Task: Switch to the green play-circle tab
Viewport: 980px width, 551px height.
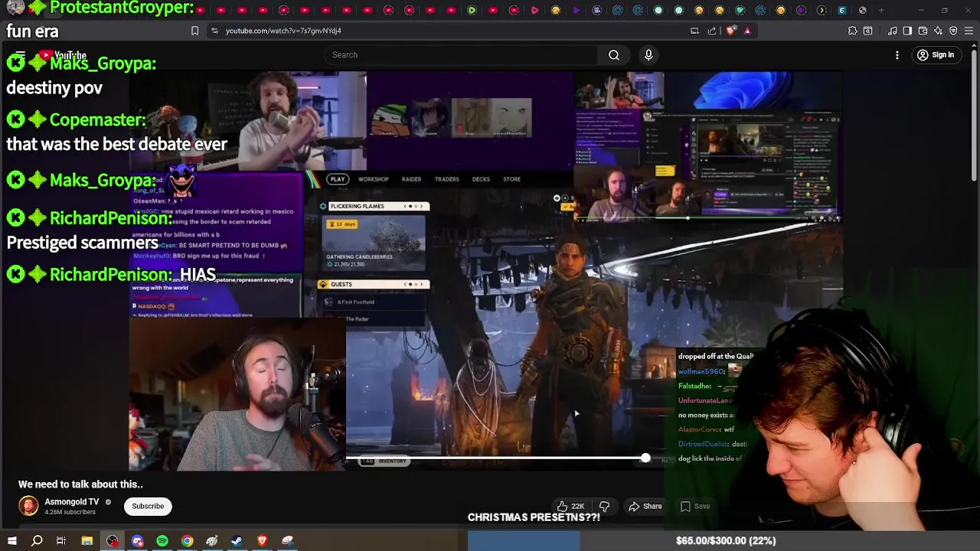Action: click(472, 10)
